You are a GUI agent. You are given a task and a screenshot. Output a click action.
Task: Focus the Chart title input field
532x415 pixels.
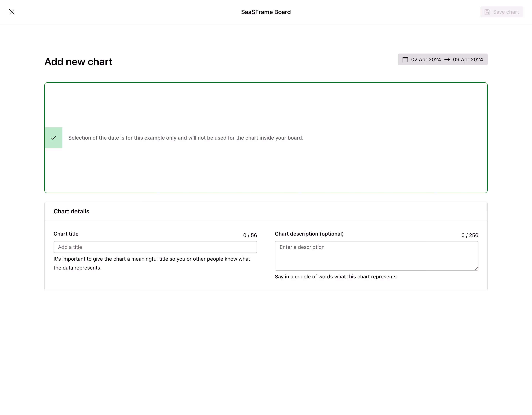pyautogui.click(x=155, y=247)
